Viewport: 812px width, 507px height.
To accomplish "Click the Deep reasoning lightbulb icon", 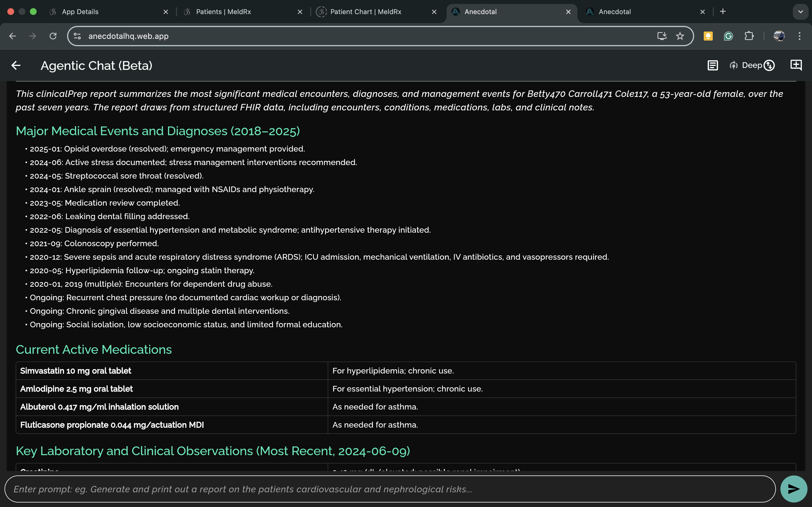I will point(734,65).
